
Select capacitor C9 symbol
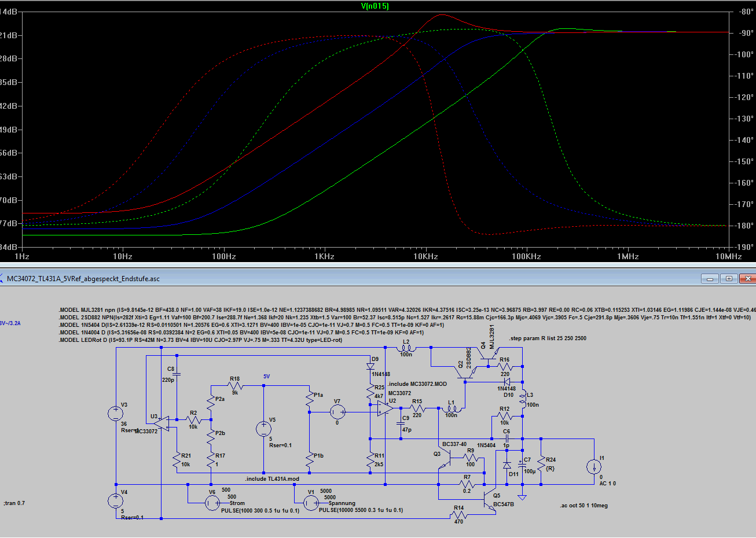tap(402, 423)
